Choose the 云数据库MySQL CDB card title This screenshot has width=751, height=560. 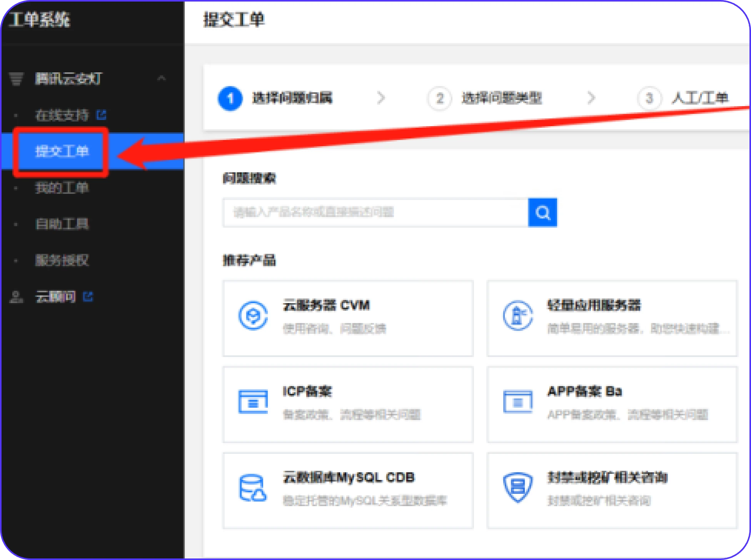[x=349, y=478]
